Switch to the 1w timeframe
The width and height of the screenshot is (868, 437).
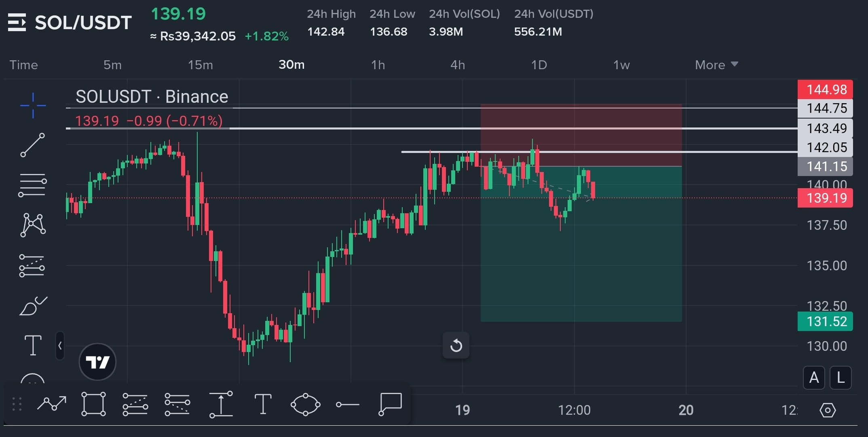pos(621,65)
